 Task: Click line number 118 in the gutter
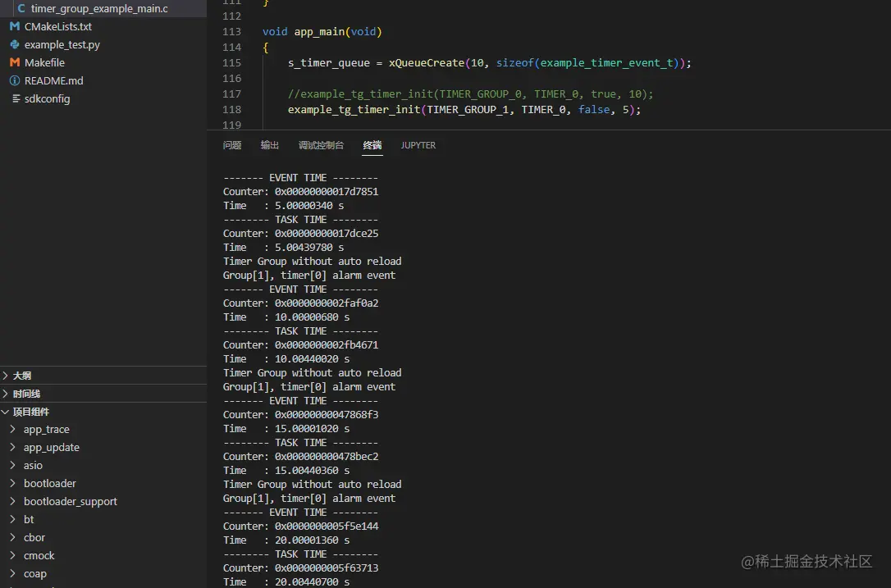tap(232, 110)
